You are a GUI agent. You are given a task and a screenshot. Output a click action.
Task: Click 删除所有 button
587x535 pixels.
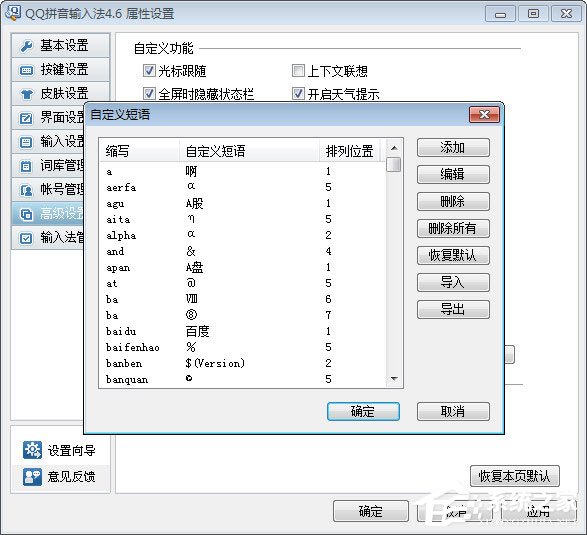453,228
